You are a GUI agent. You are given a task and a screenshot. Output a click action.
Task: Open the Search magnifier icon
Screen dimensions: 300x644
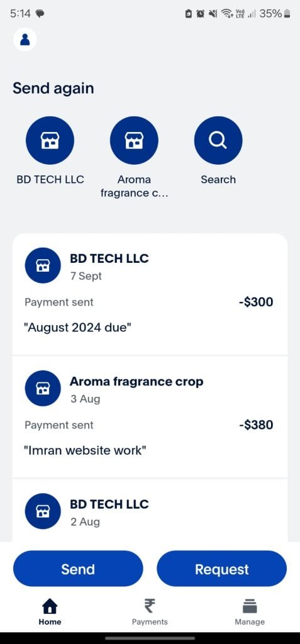[218, 140]
